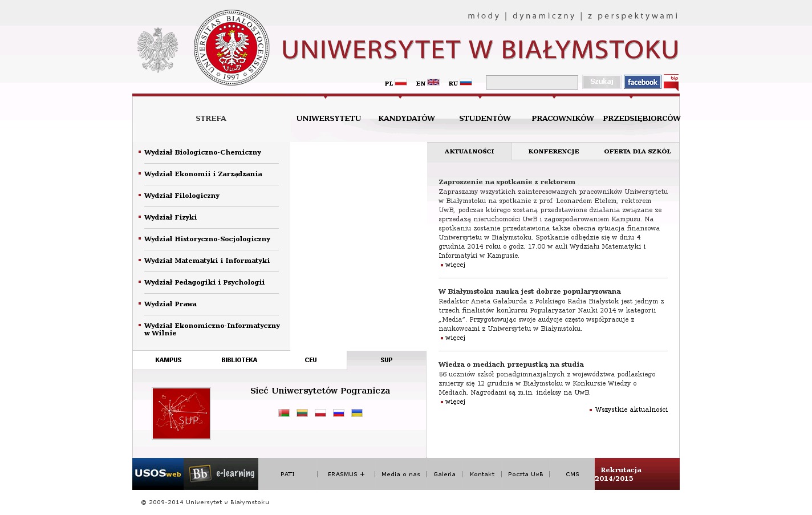Click the Ukraine flag under Sieć Uniwersytetów Pogranicza
The image size is (812, 515).
[x=357, y=413]
